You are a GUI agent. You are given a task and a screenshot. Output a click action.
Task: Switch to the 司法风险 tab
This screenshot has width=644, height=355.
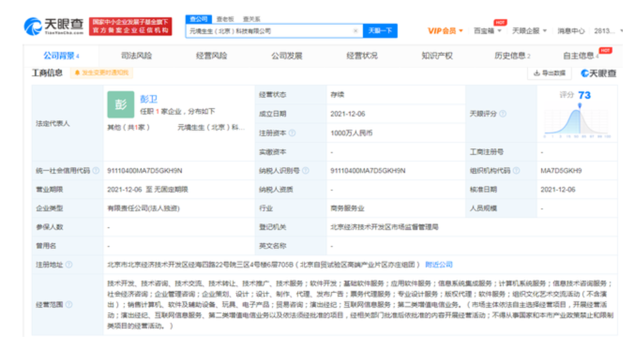pyautogui.click(x=136, y=56)
